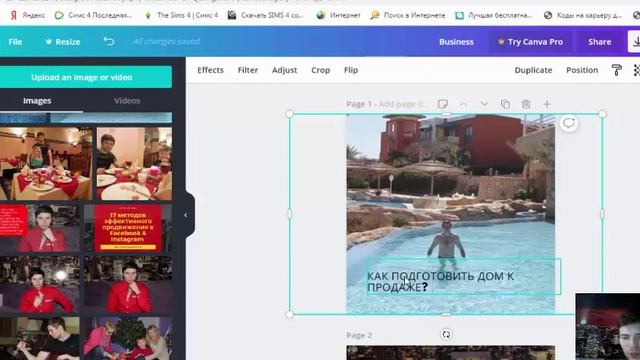Image resolution: width=640 pixels, height=360 pixels.
Task: Open the Position menu
Action: 582,70
